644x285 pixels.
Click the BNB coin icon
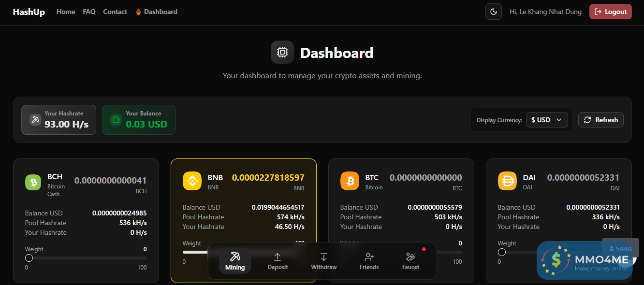[x=192, y=181]
